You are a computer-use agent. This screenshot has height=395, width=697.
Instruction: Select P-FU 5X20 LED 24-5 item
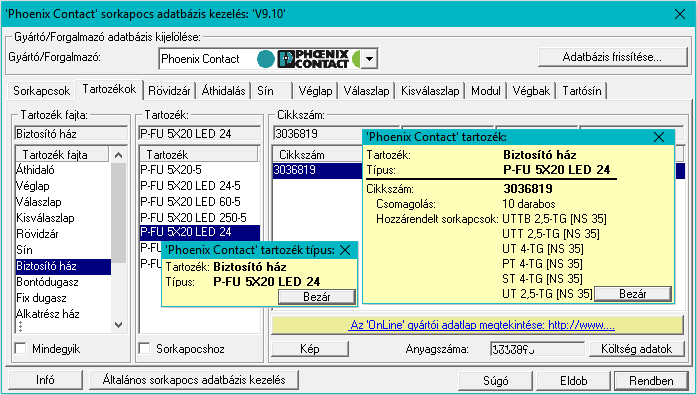(x=200, y=186)
